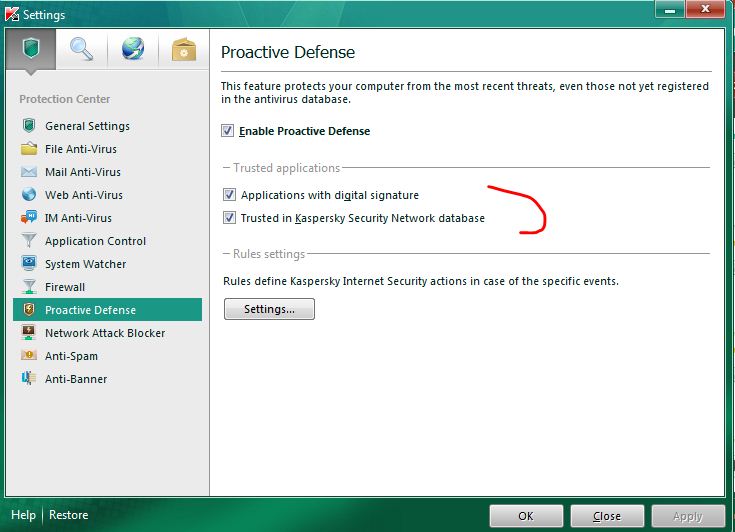
Task: Click the Mail Anti-Virus envelope icon
Action: tap(29, 172)
